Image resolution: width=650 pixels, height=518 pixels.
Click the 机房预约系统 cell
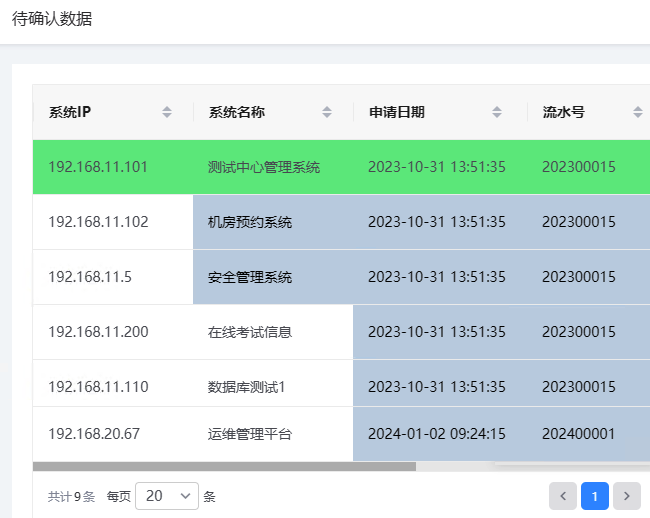point(250,222)
